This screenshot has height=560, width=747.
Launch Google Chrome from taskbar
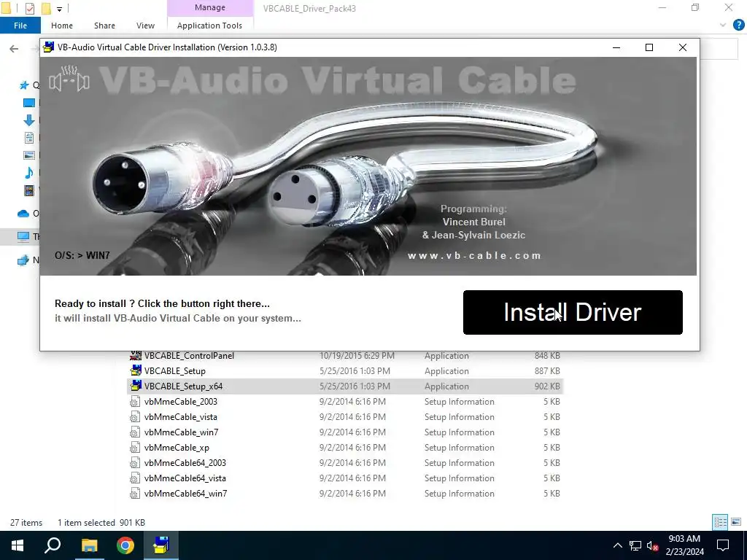[x=125, y=545]
